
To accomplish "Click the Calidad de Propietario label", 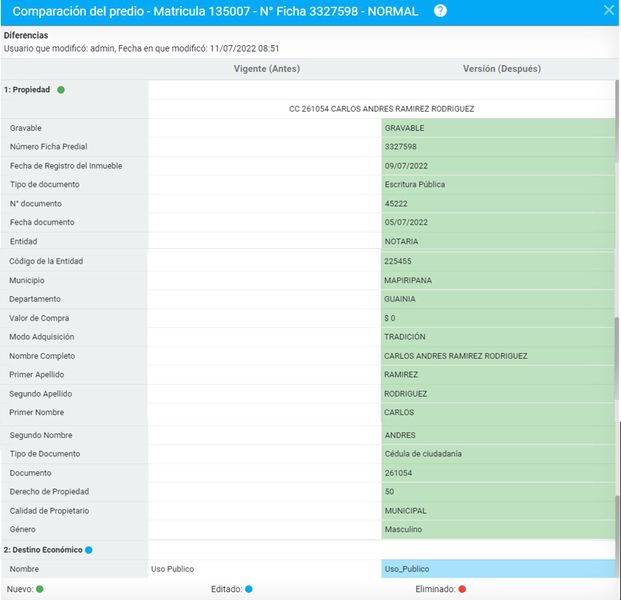I will click(x=49, y=511).
